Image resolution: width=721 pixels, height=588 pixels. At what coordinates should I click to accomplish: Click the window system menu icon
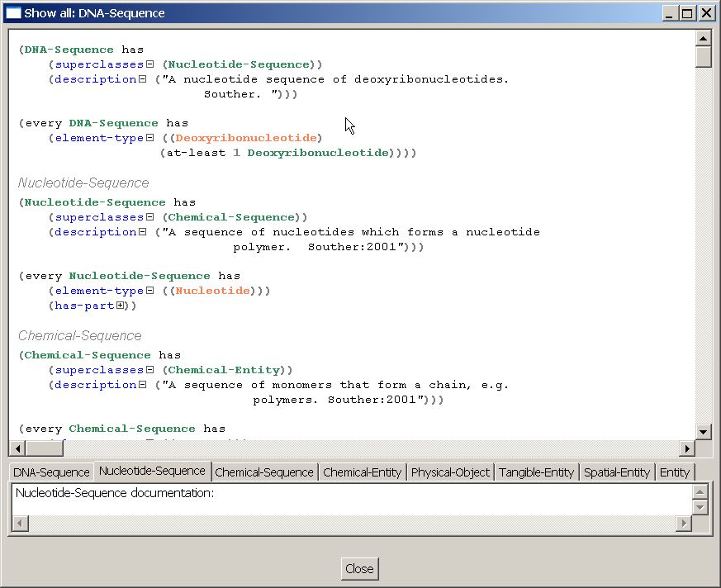pos(13,13)
